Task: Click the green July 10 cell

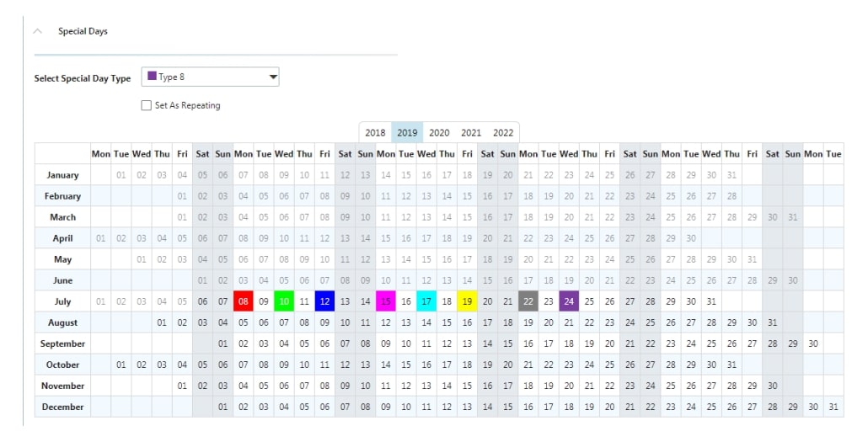Action: [x=284, y=301]
